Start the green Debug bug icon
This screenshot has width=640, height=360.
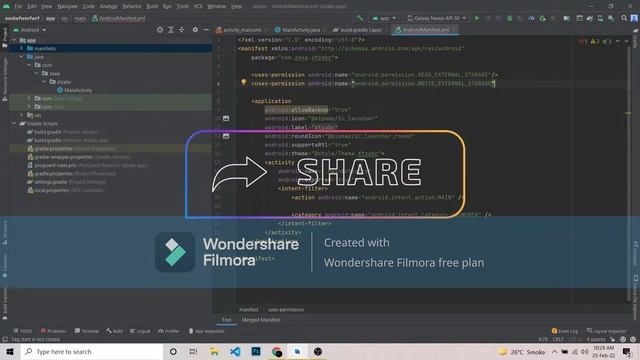coord(509,18)
